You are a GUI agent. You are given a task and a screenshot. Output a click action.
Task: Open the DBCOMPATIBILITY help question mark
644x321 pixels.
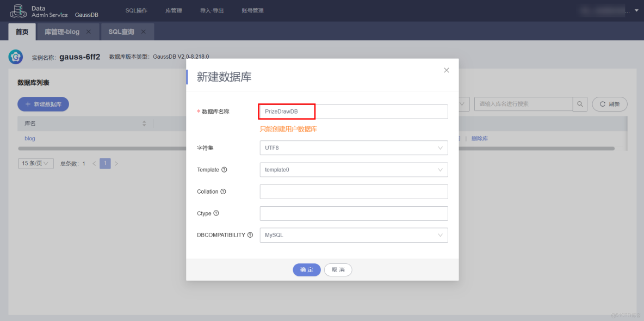(x=250, y=235)
